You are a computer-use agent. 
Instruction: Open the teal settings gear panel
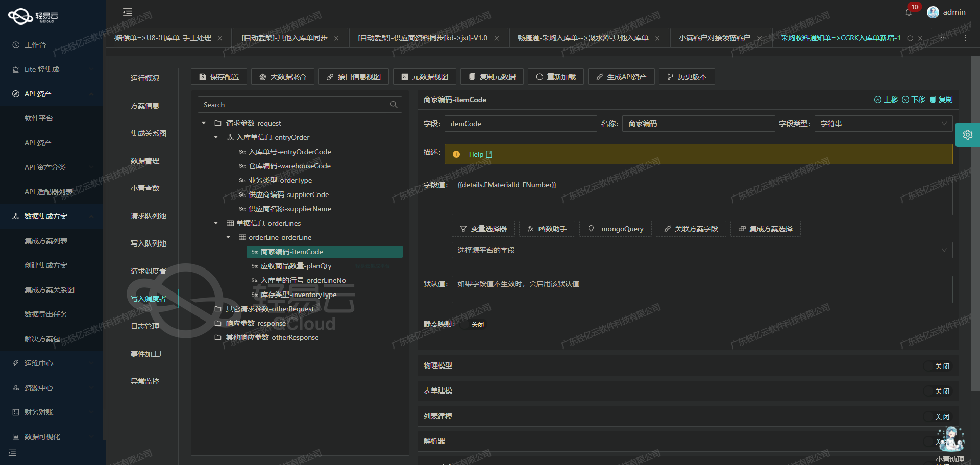tap(967, 135)
